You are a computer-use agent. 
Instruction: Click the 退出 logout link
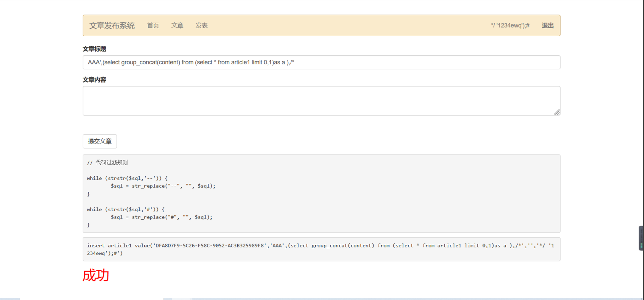tap(548, 26)
